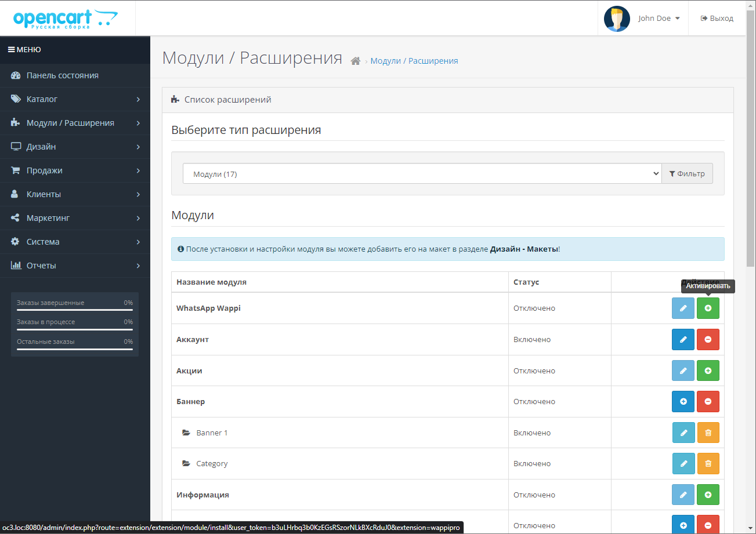Click the Заказы завершенные progress bar
Image resolution: width=756 pixels, height=534 pixels.
75,310
